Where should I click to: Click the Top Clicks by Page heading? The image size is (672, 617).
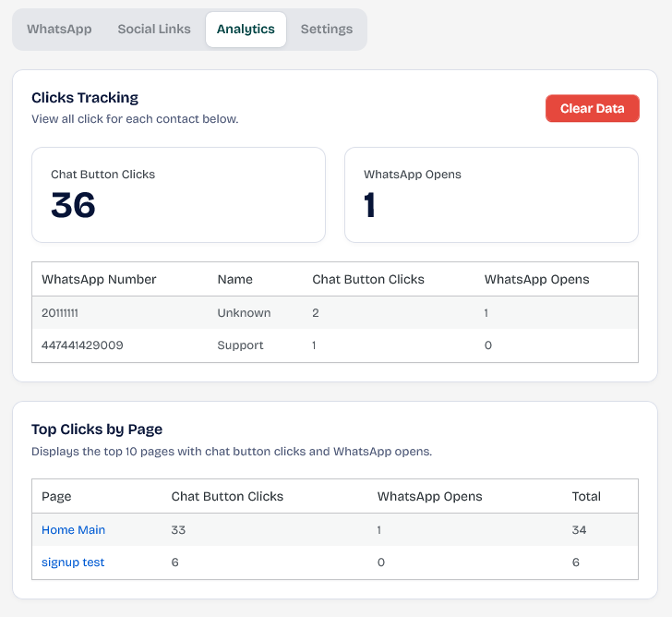97,429
